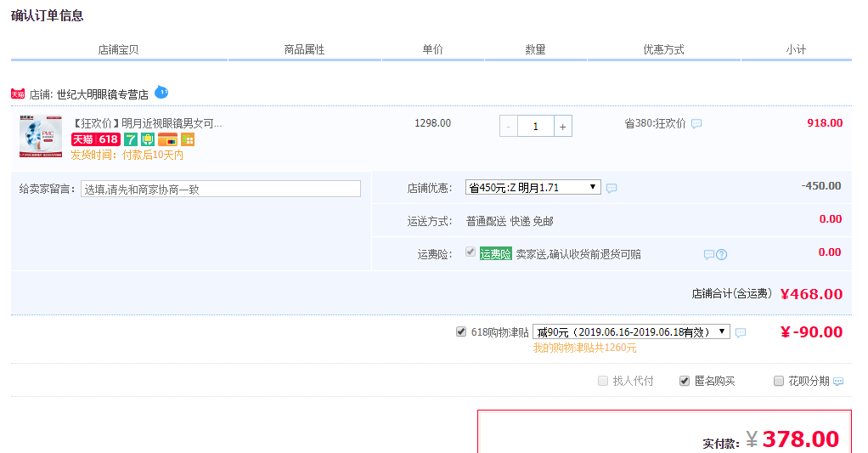Open the 【狂欢价】明月近视眼镜男女可... product title link
The width and height of the screenshot is (868, 453).
tap(147, 123)
